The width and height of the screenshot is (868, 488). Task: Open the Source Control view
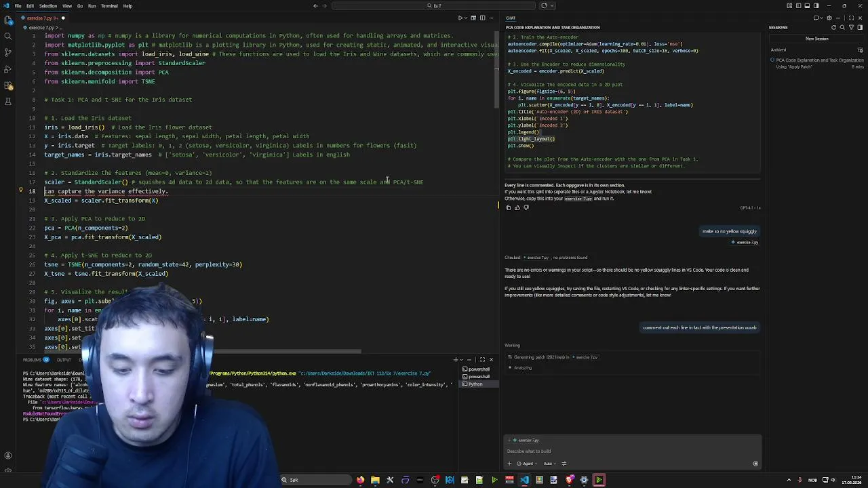coord(8,53)
